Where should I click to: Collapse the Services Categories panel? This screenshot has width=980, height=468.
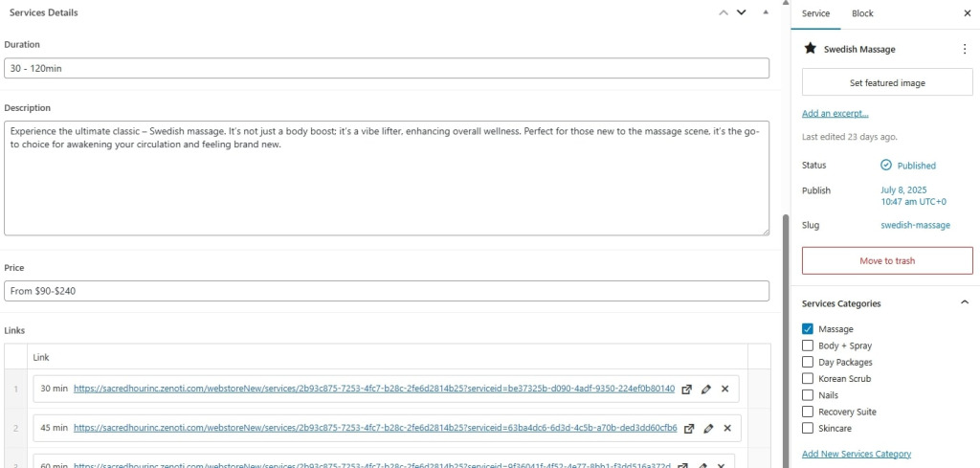[964, 303]
